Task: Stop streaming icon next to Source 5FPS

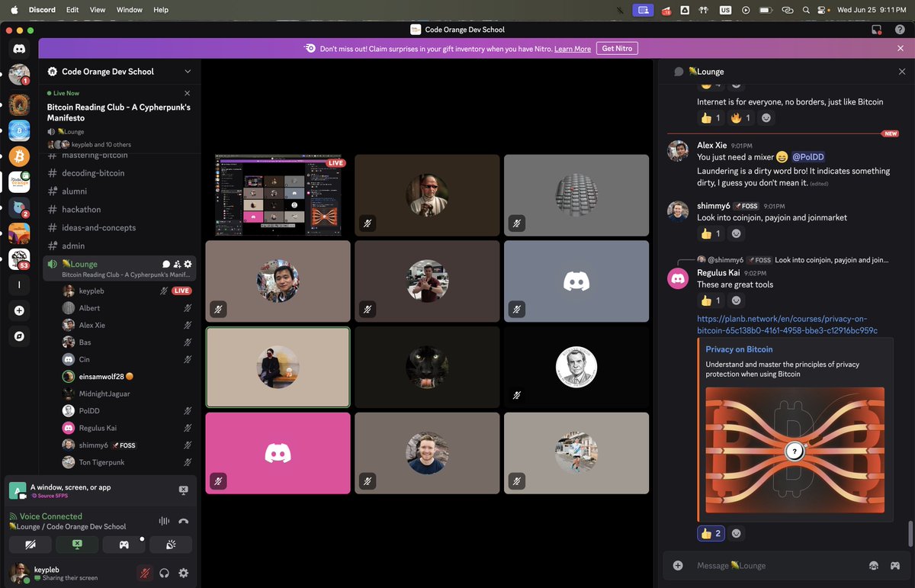Action: (x=183, y=490)
